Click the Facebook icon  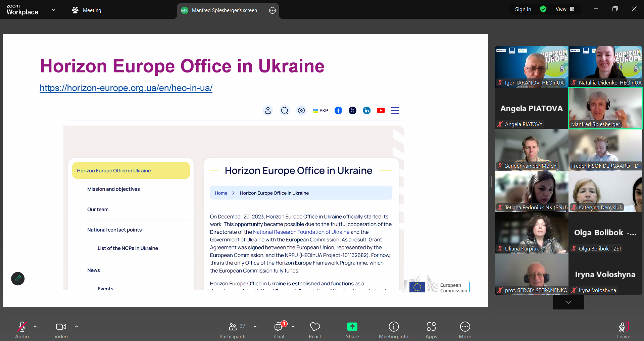click(x=338, y=110)
